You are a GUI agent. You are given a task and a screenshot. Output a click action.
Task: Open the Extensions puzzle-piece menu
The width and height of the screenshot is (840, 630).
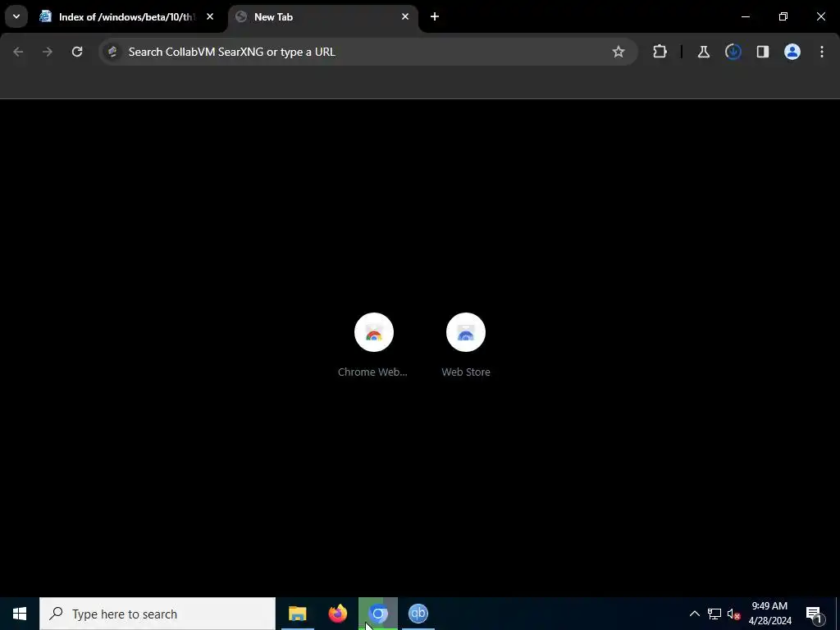660,52
